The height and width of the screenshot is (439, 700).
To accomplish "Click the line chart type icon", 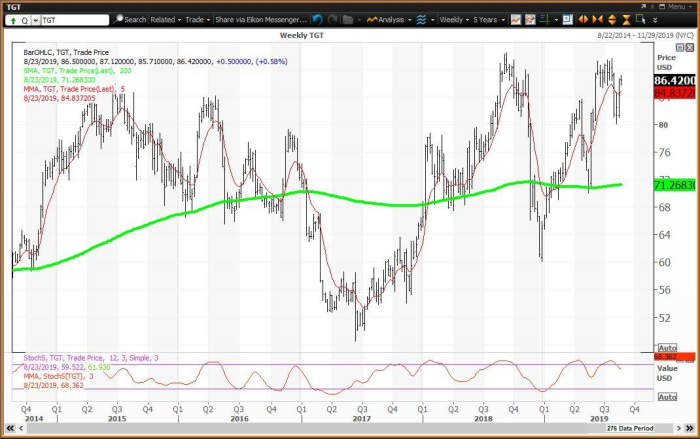I will coord(515,19).
